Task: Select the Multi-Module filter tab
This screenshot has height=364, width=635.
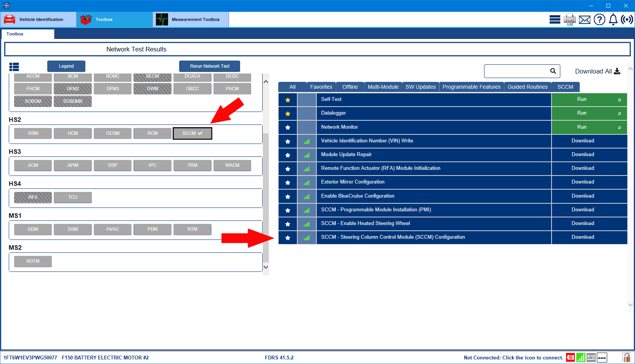Action: [x=383, y=87]
